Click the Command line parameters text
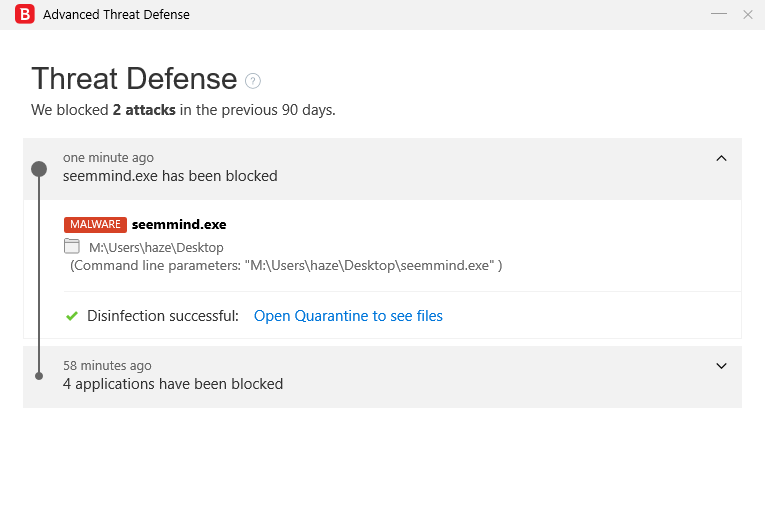Viewport: 765px width, 509px height. pyautogui.click(x=285, y=265)
